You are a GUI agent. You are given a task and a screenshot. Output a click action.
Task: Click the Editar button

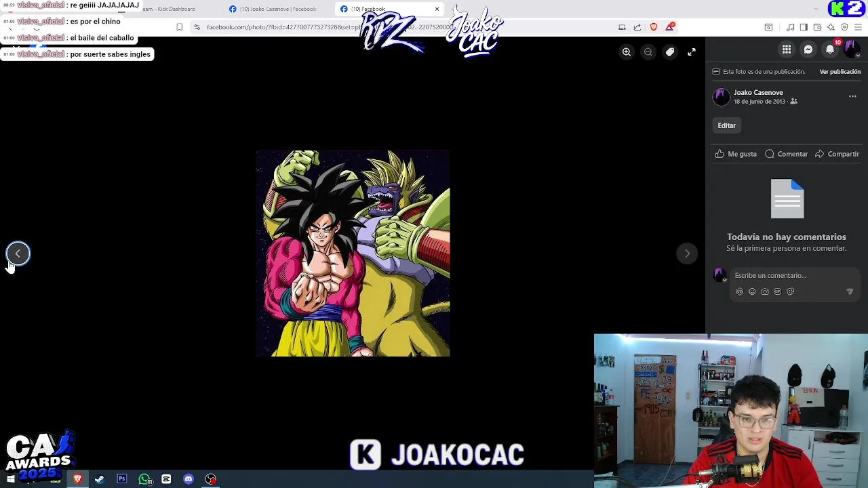click(x=726, y=125)
